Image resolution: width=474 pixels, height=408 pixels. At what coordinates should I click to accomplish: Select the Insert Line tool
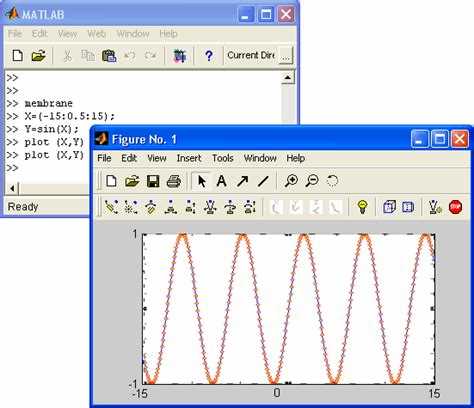[x=263, y=181]
